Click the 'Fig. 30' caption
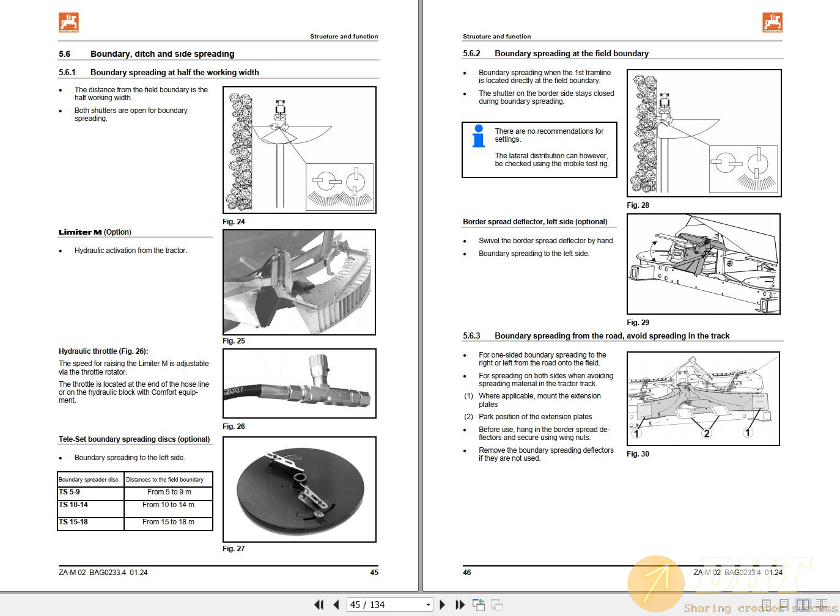840x616 pixels. 638,454
